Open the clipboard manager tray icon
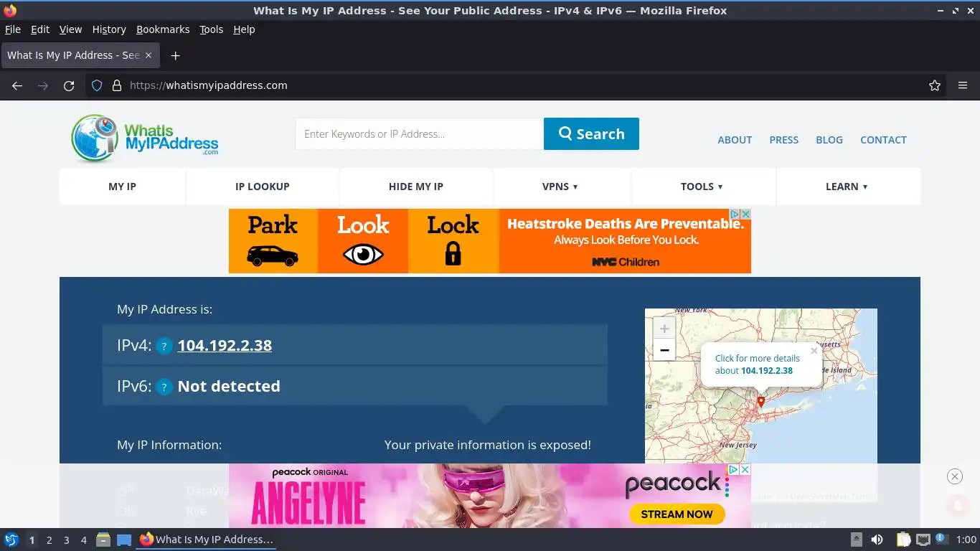This screenshot has height=551, width=980. point(904,540)
